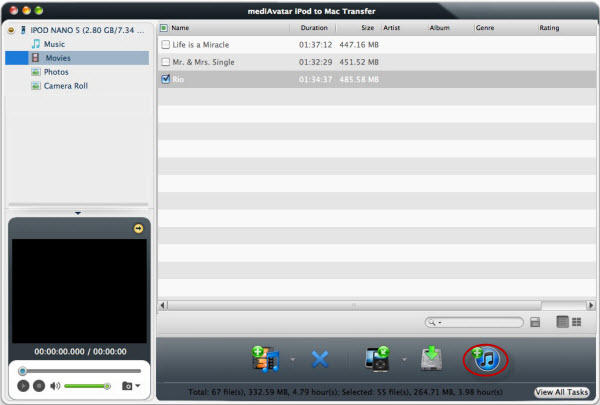This screenshot has width=600, height=405.
Task: Sort by the Album column header
Action: (x=439, y=28)
